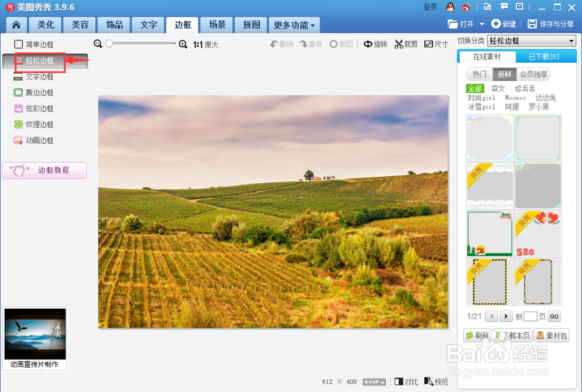
Task: Click the 旋转 rotate tool
Action: pos(375,44)
